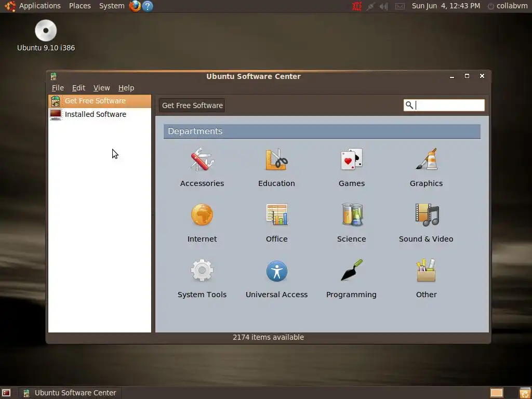The width and height of the screenshot is (532, 399).
Task: Open the View menu
Action: click(101, 88)
